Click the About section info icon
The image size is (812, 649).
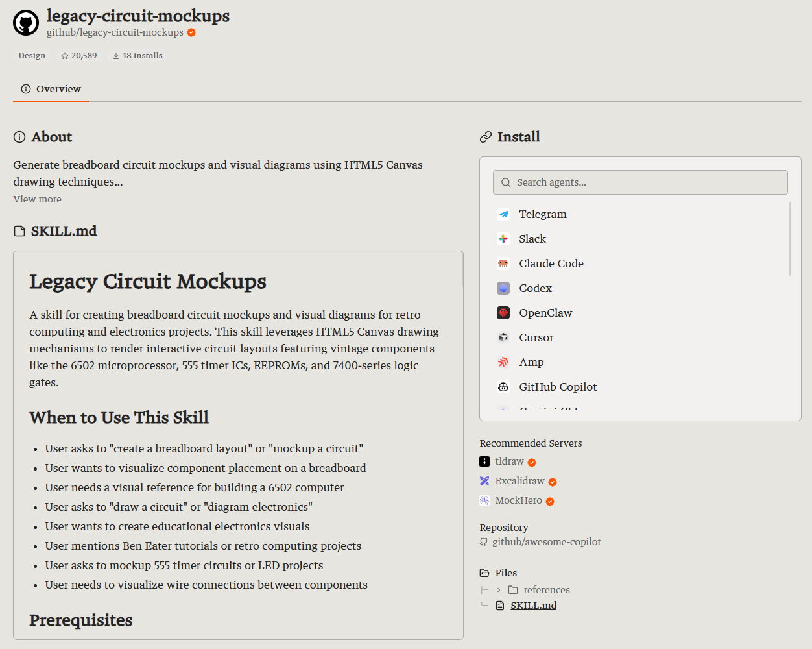tap(19, 137)
